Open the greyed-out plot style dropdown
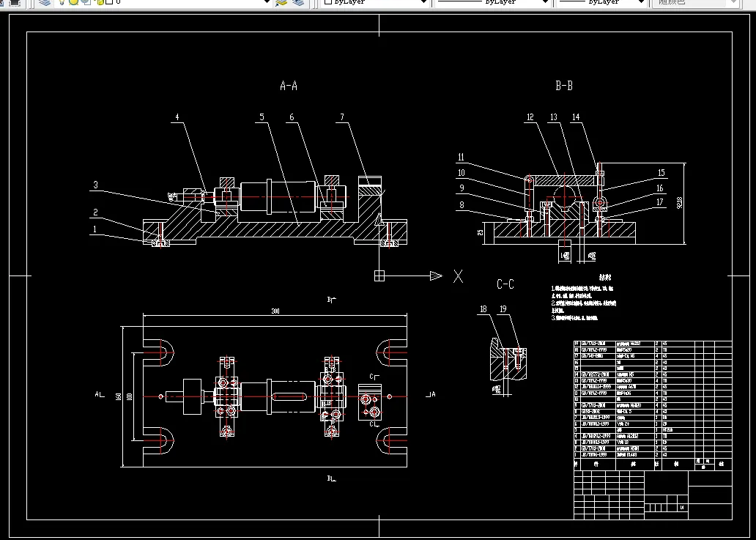The width and height of the screenshot is (756, 540). point(733,2)
